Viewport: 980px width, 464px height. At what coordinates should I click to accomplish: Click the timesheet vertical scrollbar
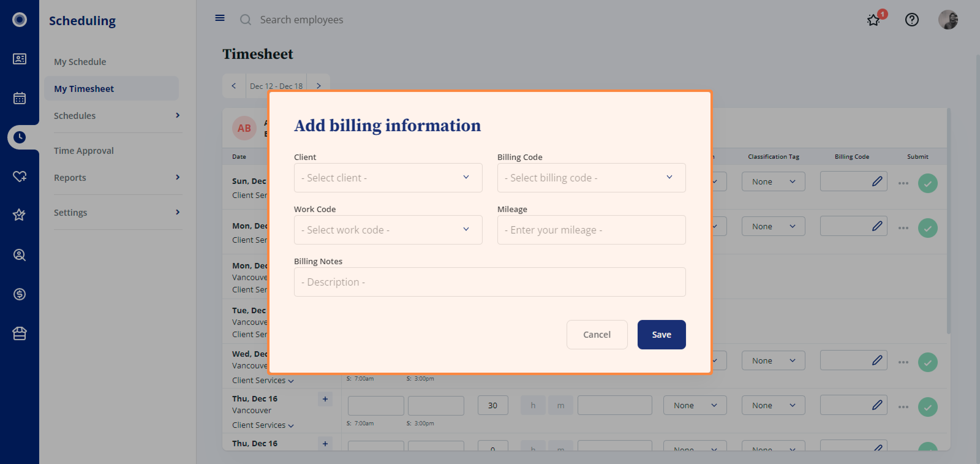[x=948, y=221]
